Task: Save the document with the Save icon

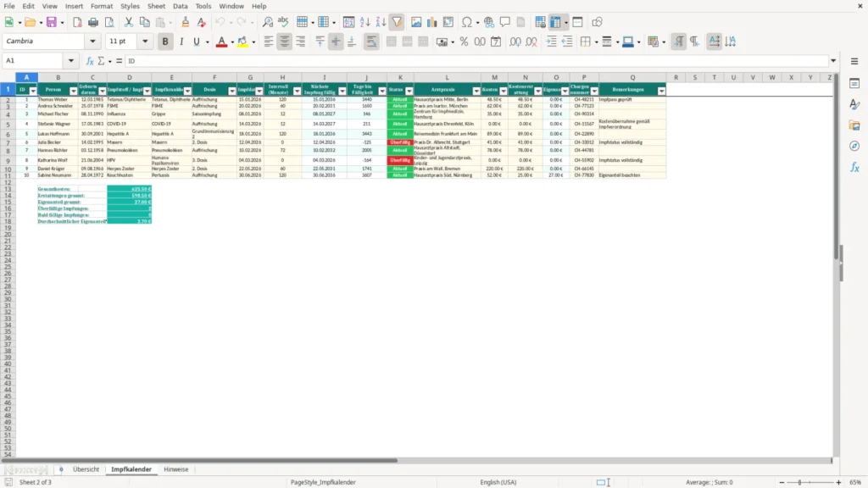Action: coord(52,22)
